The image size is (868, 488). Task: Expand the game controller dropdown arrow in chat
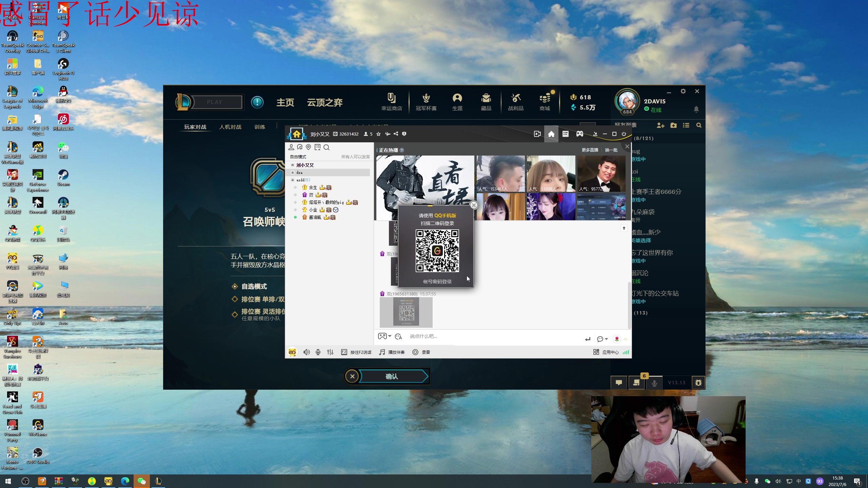[x=390, y=336]
